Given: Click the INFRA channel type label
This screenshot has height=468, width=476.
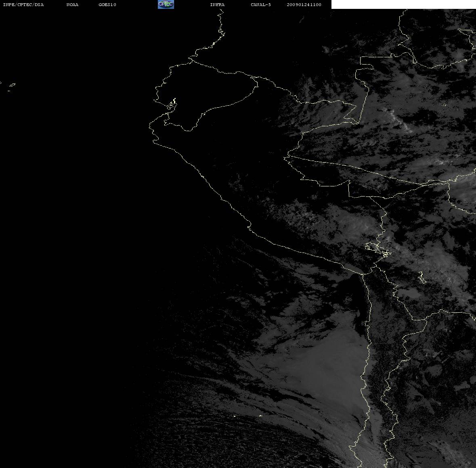Looking at the screenshot, I should point(217,4).
